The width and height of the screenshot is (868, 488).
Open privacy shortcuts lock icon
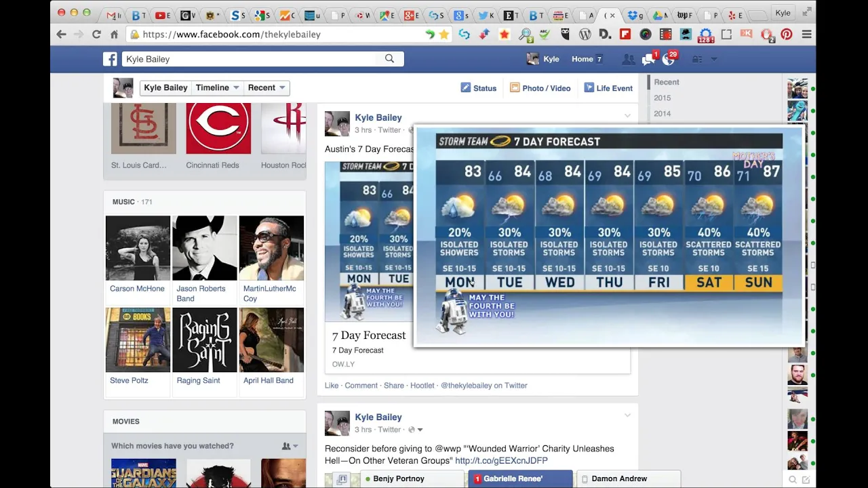click(696, 59)
